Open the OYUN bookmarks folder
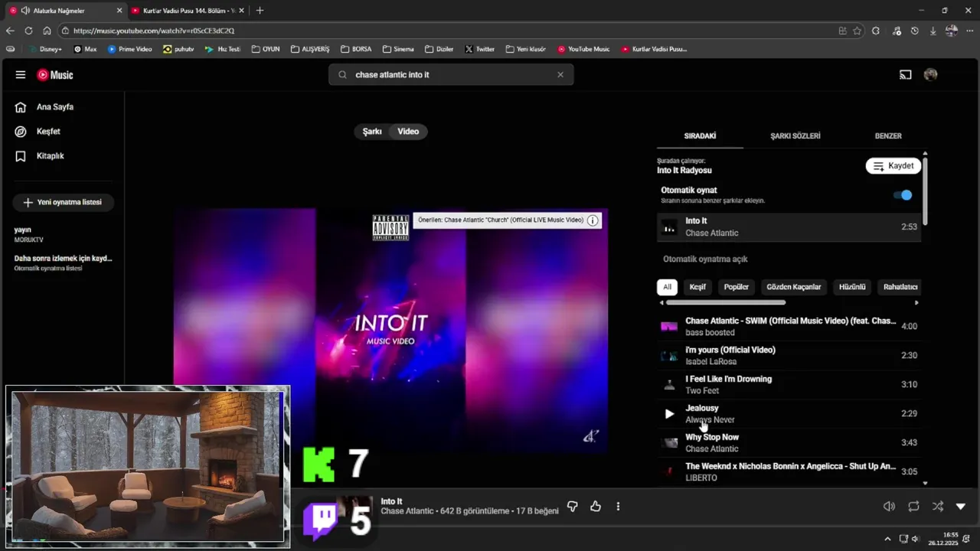This screenshot has height=551, width=980. [266, 49]
